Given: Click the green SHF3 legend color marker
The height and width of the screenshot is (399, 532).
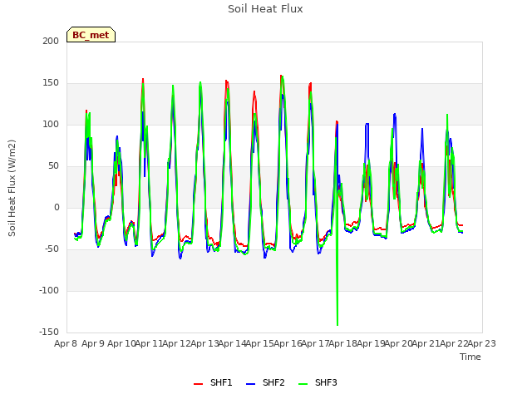Looking at the screenshot, I should pos(303,384).
